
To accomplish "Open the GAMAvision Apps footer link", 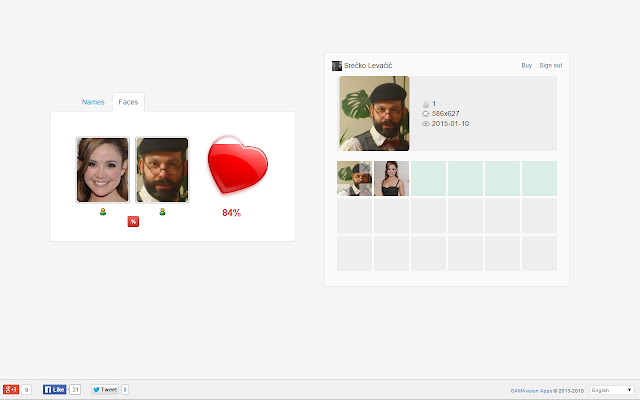I will tap(531, 391).
